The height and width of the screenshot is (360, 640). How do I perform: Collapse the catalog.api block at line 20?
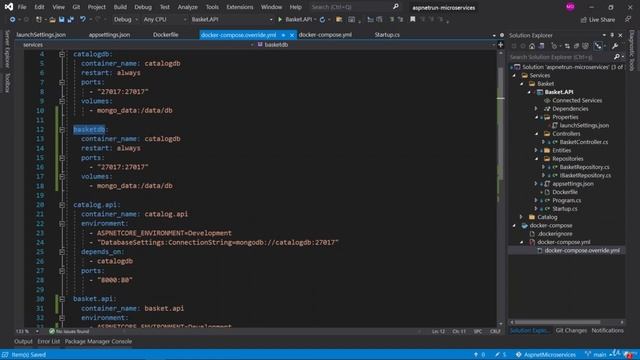pyautogui.click(x=62, y=205)
